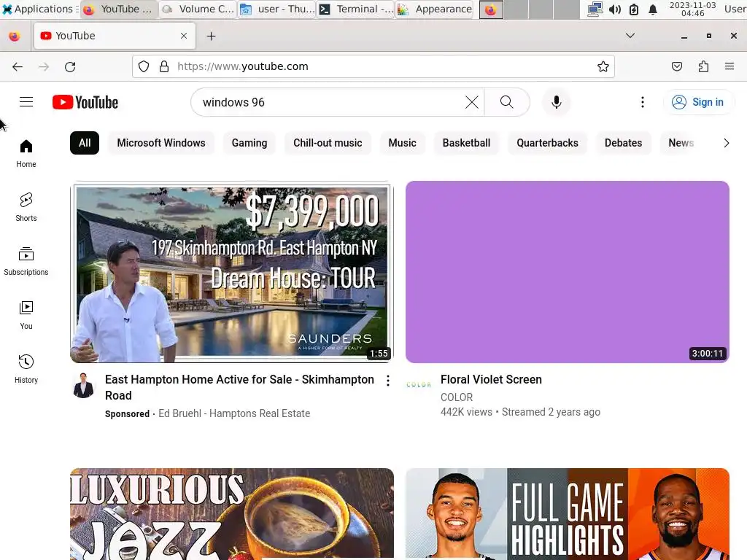Viewport: 747px width, 560px height.
Task: Save to Pocket icon in toolbar
Action: tap(676, 66)
